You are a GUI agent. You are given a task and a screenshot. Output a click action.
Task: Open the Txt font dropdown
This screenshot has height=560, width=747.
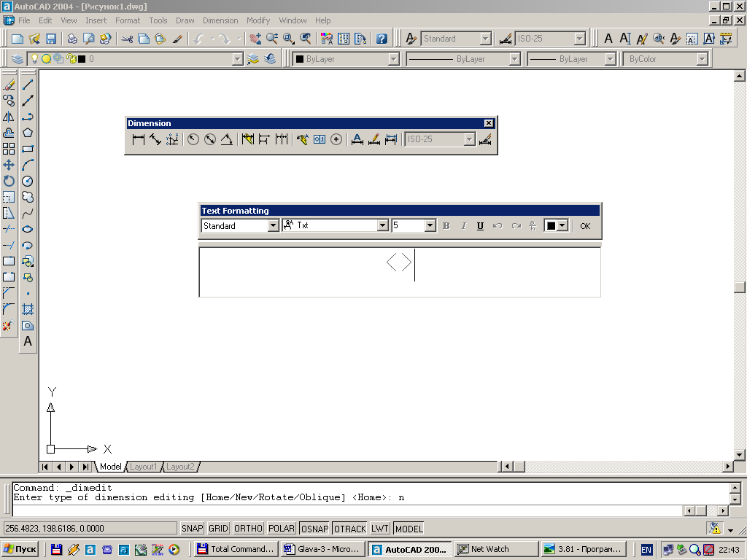pos(382,226)
